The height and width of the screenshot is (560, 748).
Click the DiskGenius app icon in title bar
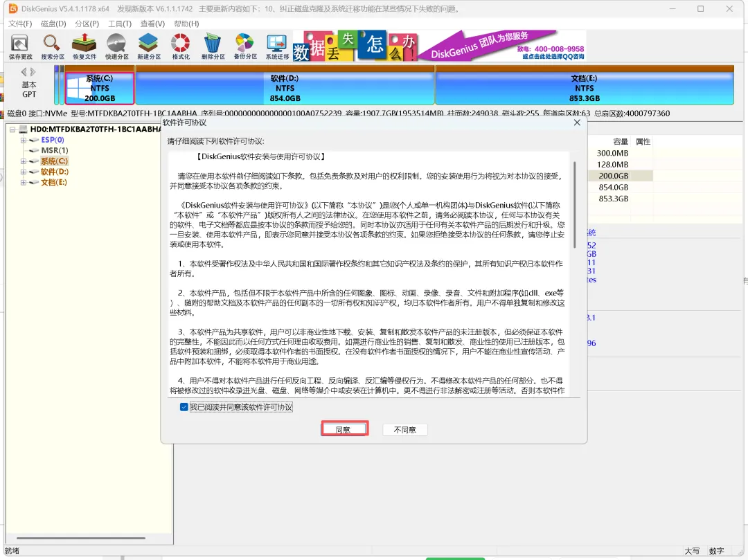pos(13,8)
